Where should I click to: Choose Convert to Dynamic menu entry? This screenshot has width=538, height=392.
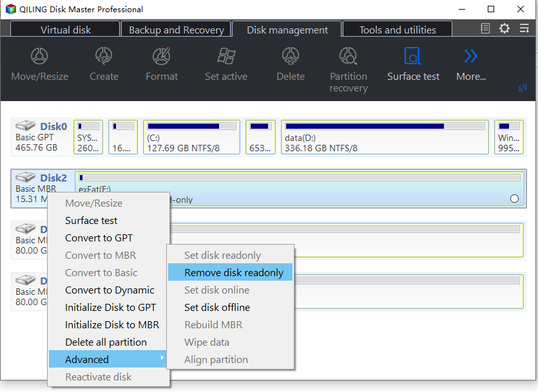coord(109,290)
